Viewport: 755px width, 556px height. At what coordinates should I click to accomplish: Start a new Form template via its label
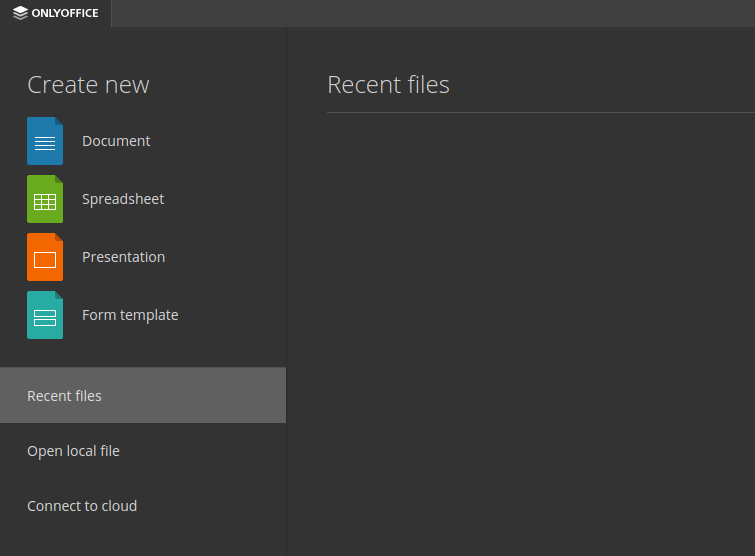pos(130,315)
